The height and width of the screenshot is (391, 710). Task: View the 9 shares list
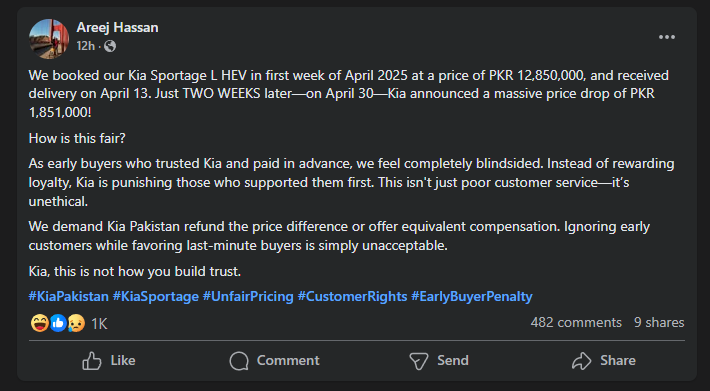click(659, 322)
